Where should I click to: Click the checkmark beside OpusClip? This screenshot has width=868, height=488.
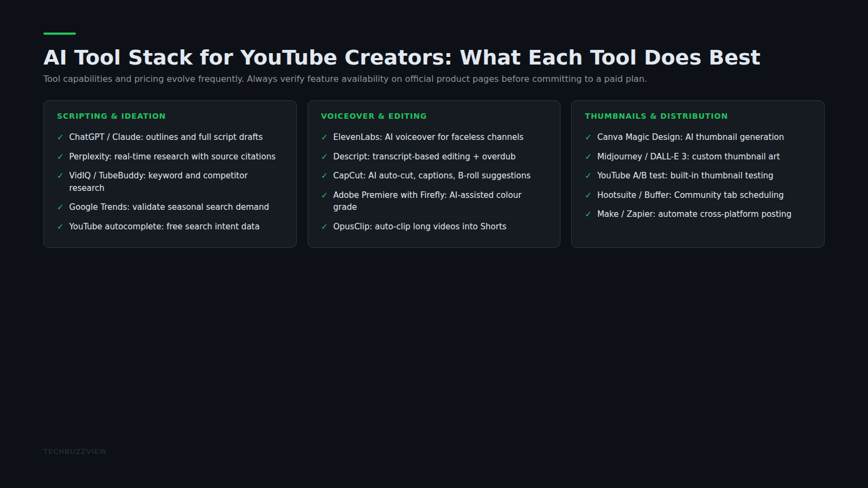tap(324, 227)
